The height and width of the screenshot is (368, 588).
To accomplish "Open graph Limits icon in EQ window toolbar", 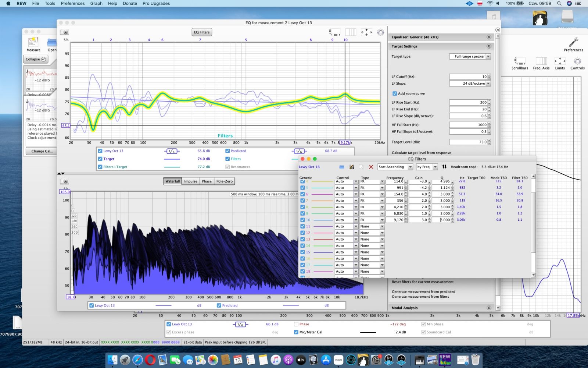I will [x=366, y=32].
